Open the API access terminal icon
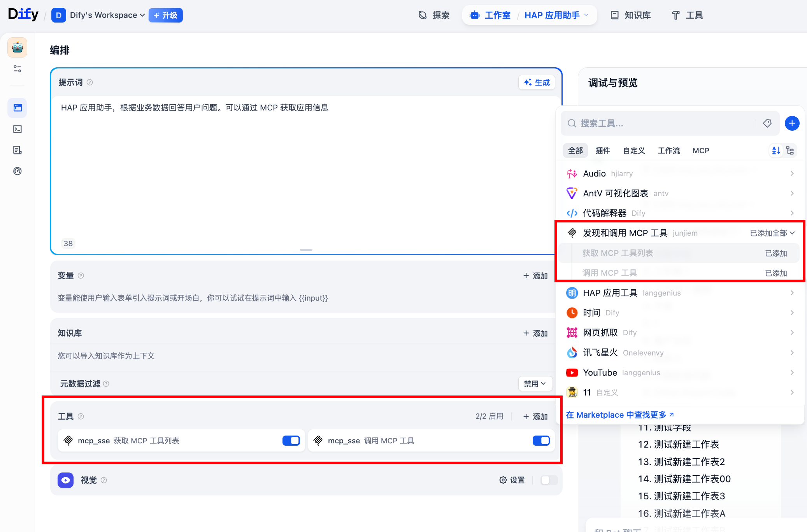 (x=18, y=129)
